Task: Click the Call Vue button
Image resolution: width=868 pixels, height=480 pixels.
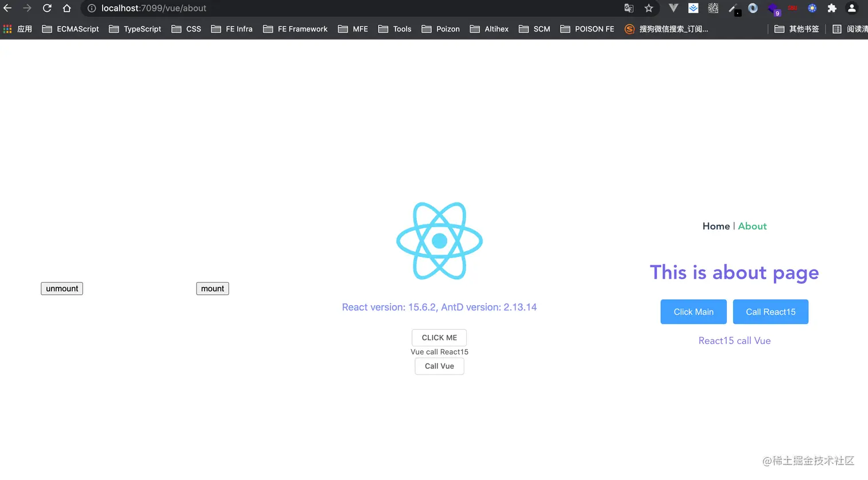Action: 440,366
